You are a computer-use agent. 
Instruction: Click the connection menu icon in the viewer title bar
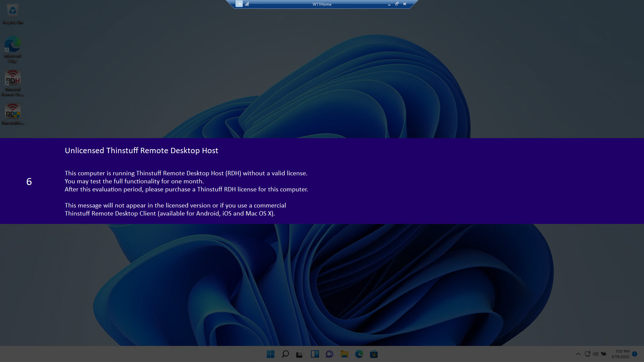pos(239,4)
